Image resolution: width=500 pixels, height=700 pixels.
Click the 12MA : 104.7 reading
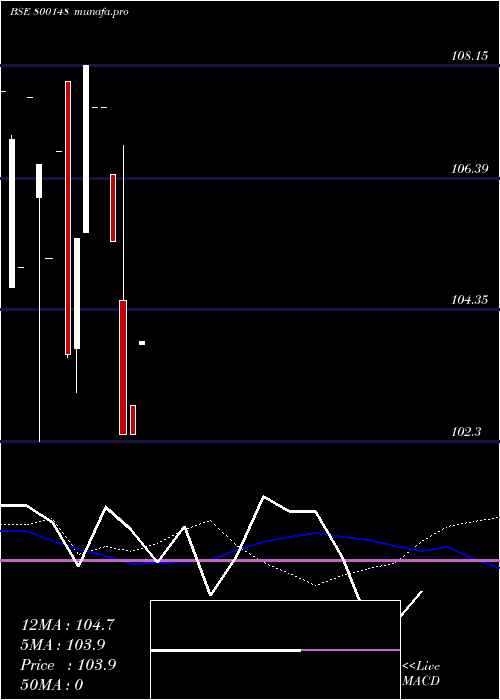[x=68, y=625]
